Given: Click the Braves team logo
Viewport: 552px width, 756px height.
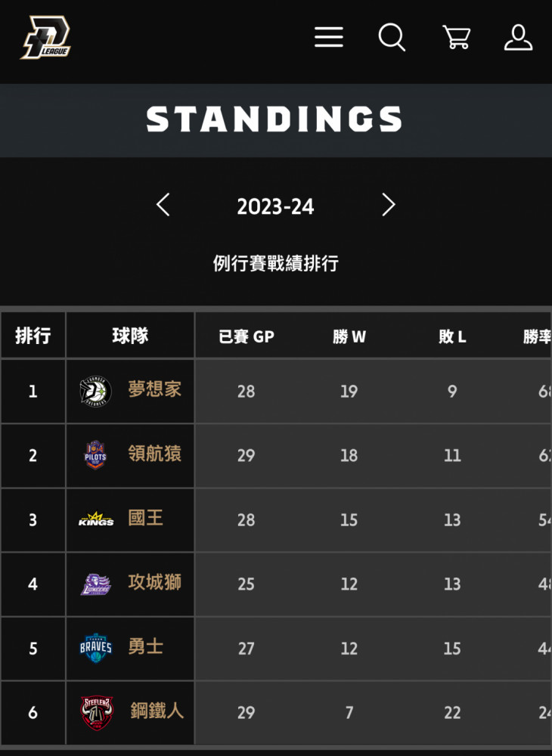Looking at the screenshot, I should click(95, 648).
